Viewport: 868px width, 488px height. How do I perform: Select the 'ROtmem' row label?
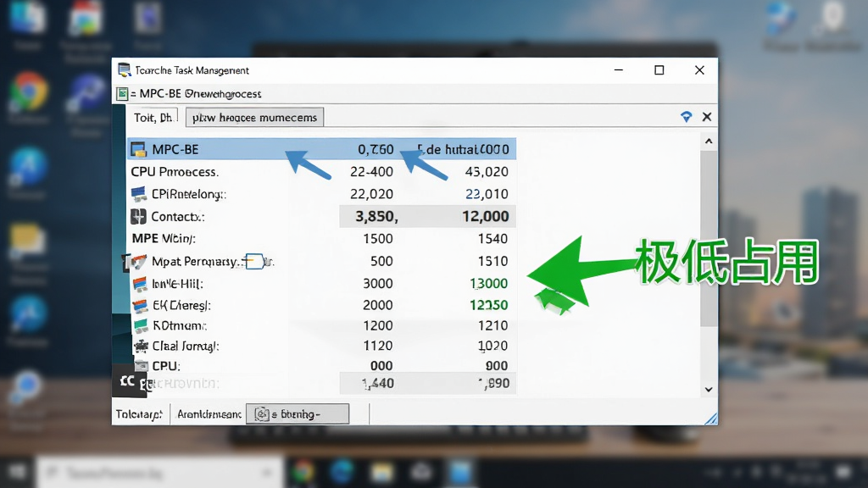point(180,326)
